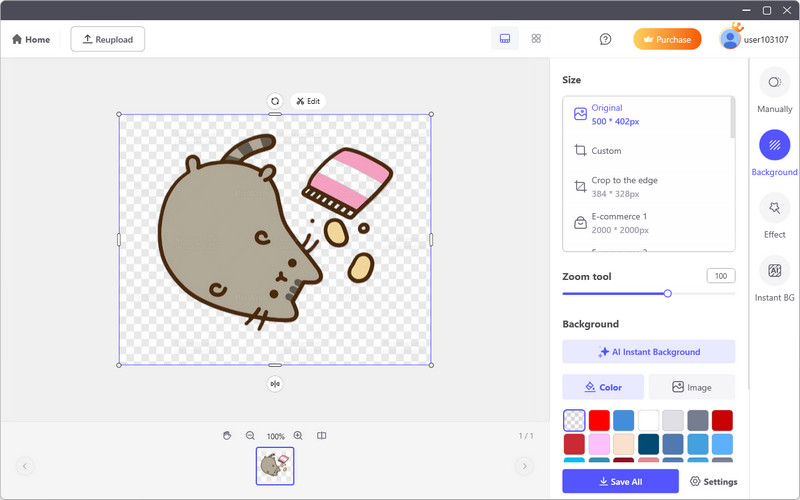
Task: Click the zoom out magnifier icon
Action: 250,435
